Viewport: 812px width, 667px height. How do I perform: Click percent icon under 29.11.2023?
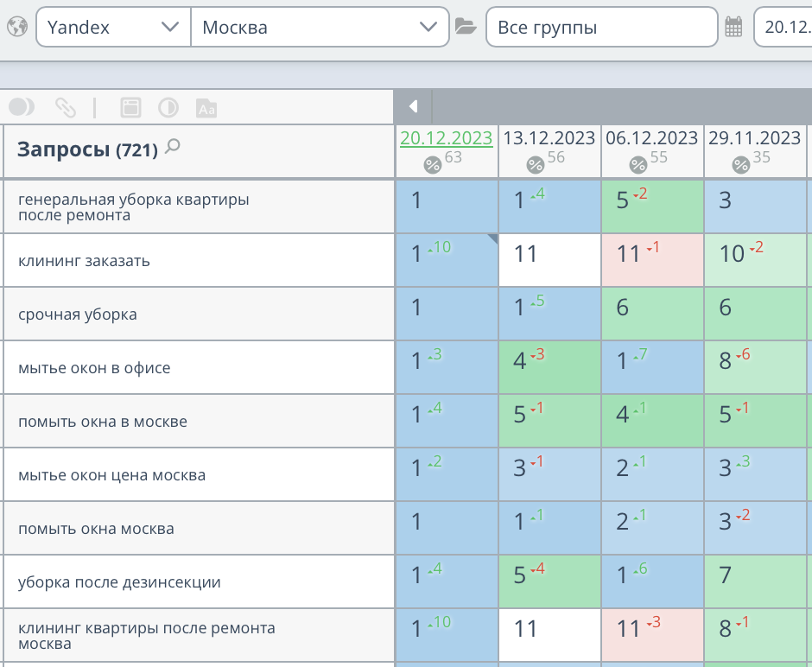(740, 164)
